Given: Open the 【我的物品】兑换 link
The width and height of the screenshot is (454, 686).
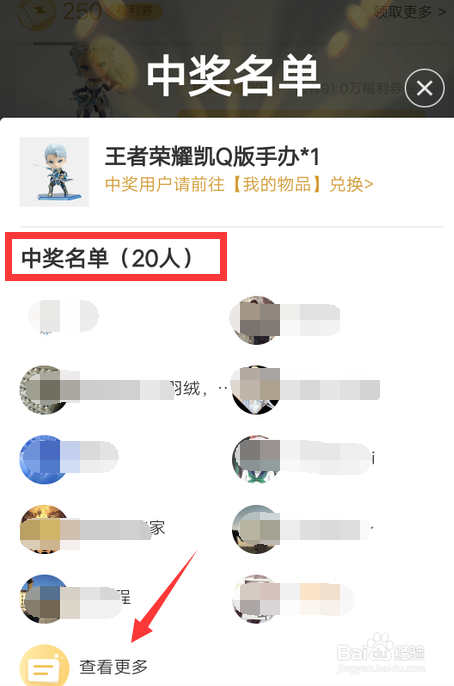Looking at the screenshot, I should click(239, 184).
